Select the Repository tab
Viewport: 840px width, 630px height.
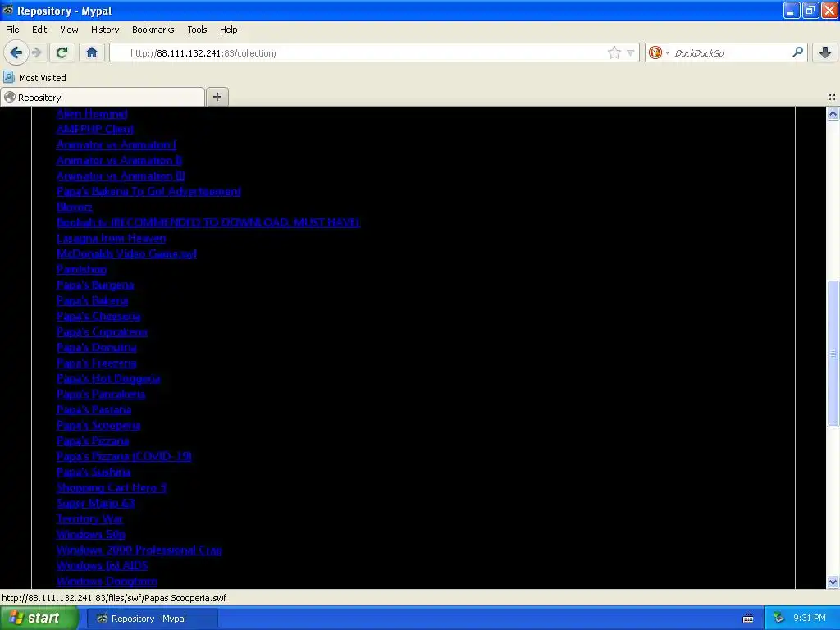click(103, 97)
